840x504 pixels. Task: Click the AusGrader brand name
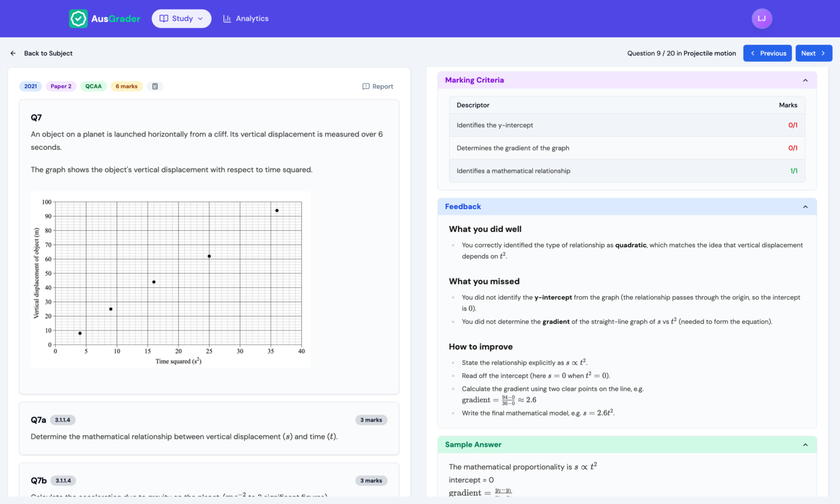pos(116,19)
